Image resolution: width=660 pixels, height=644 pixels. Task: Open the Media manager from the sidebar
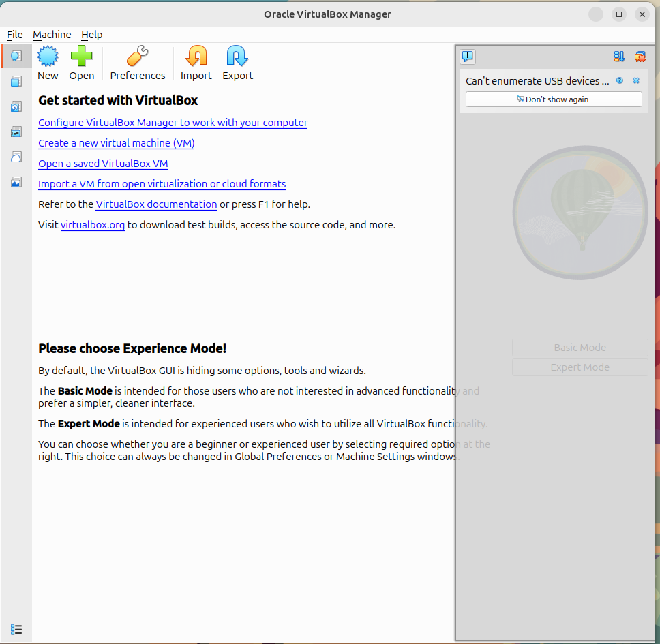click(16, 106)
